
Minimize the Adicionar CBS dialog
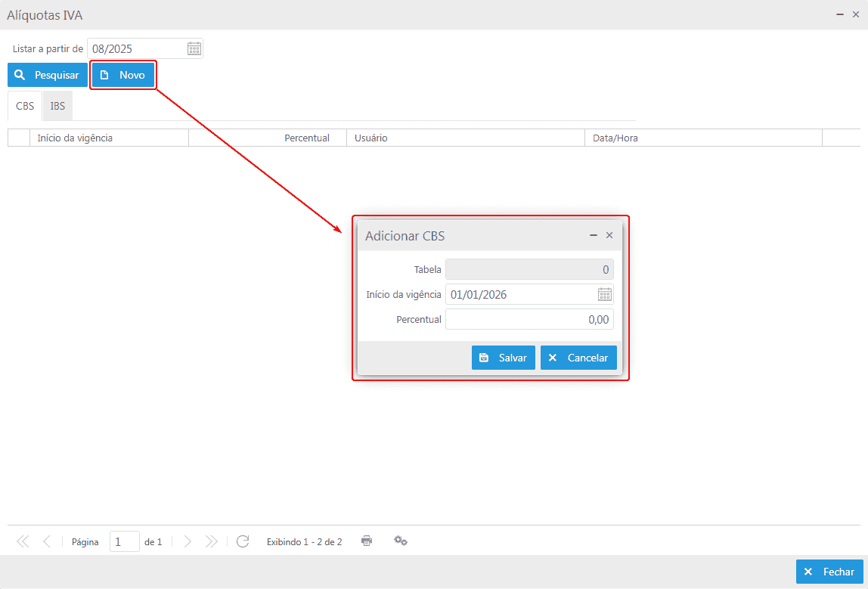click(594, 236)
